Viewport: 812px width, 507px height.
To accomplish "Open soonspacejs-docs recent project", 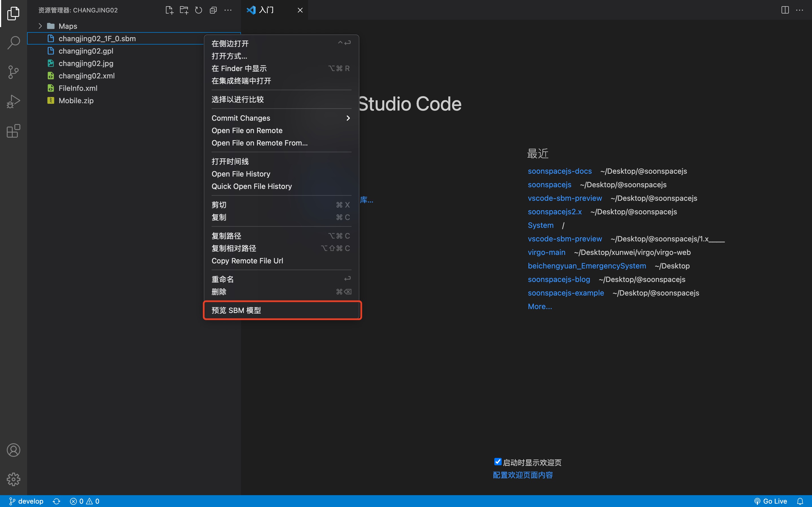I will (x=559, y=171).
